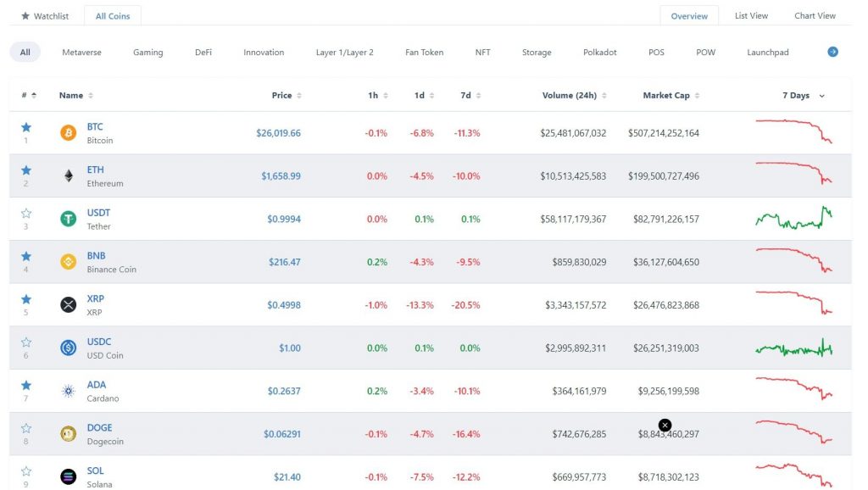This screenshot has height=490, width=868.
Task: Filter coins by NFT category
Action: pos(482,52)
